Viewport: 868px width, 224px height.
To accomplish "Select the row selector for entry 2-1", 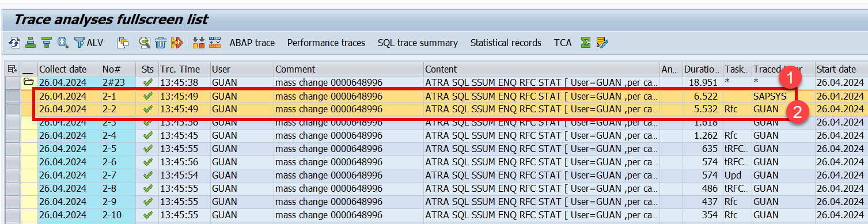I will [x=12, y=96].
